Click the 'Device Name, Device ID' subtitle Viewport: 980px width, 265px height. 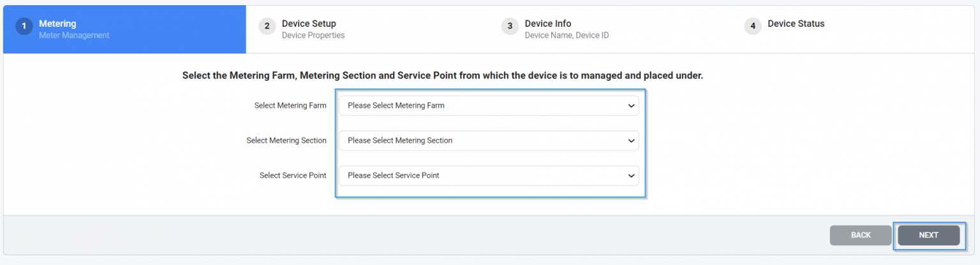tap(567, 36)
